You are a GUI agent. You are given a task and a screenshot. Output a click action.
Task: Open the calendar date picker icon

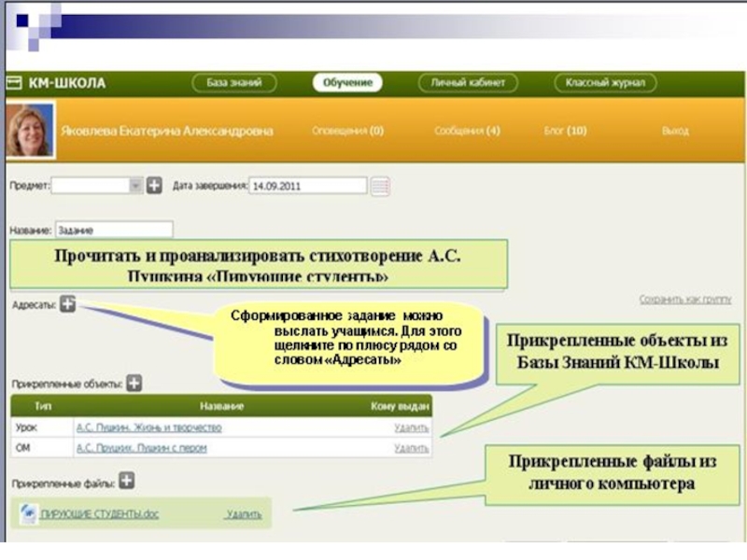click(x=380, y=186)
